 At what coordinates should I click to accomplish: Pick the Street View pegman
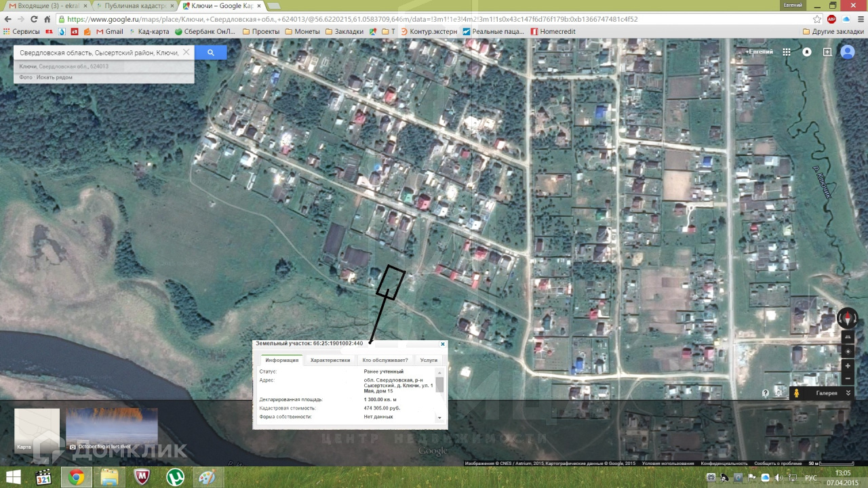point(796,393)
